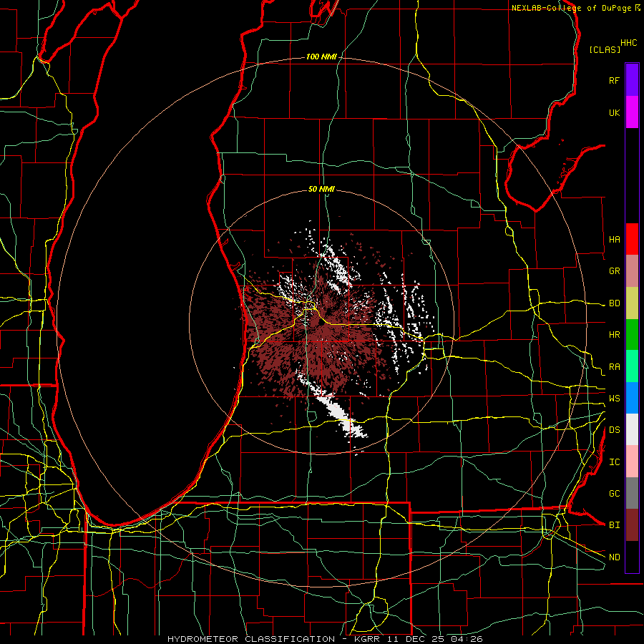Click the 'HYDROMETEOR CLASSIFICATION' title text

click(251, 639)
